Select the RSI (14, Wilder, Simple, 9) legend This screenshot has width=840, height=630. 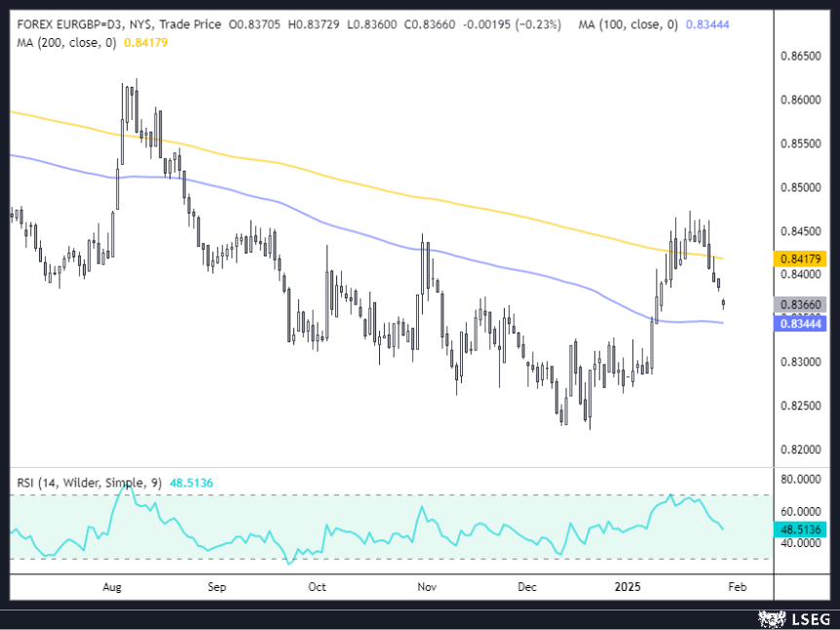tap(87, 482)
